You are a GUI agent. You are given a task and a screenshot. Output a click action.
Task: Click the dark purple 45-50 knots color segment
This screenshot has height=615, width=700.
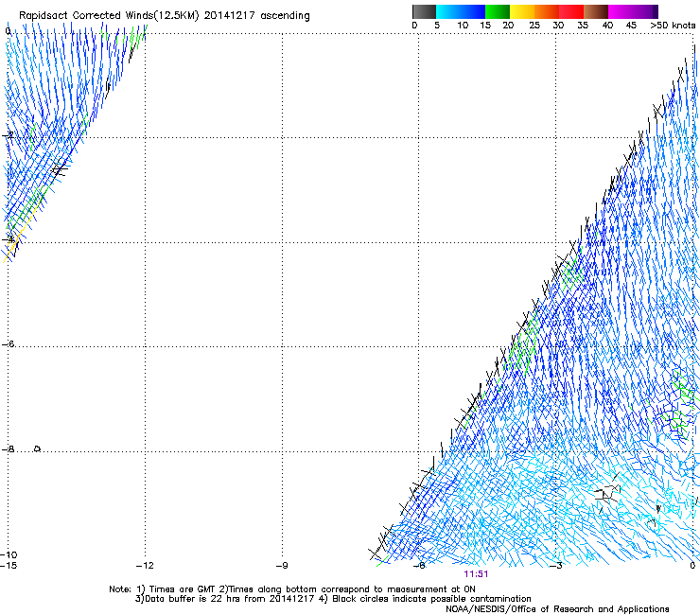pyautogui.click(x=645, y=11)
